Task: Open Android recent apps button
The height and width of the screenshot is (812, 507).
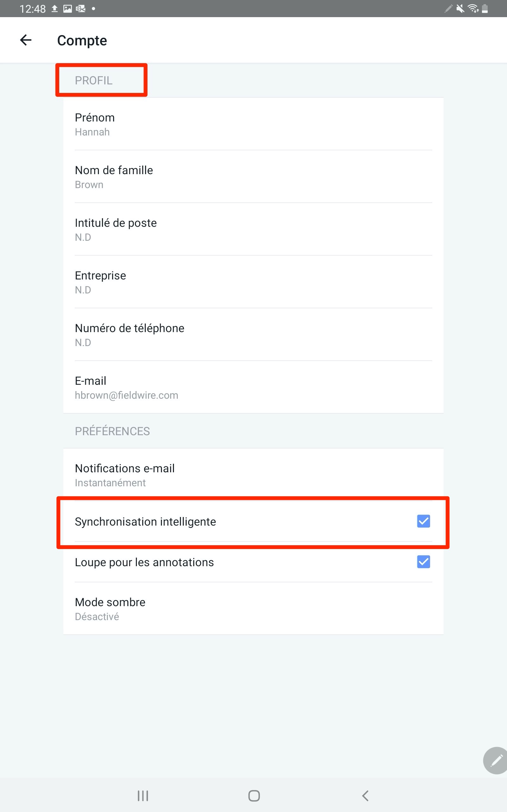Action: (143, 796)
